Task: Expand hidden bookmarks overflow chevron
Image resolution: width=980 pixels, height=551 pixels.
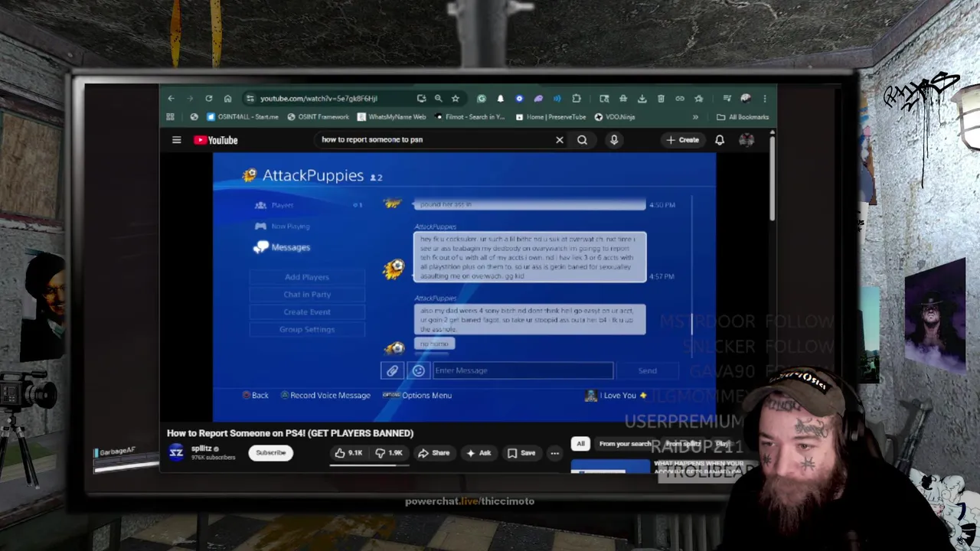Action: (695, 117)
